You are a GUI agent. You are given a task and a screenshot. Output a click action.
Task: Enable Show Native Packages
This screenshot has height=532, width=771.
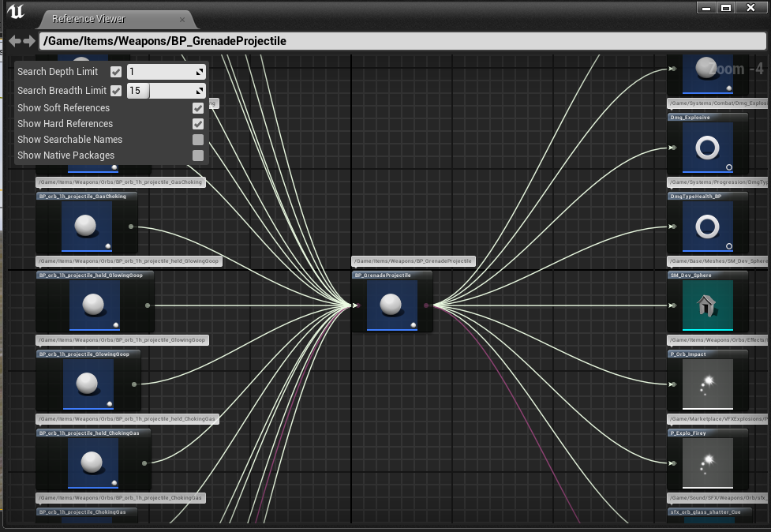tap(198, 155)
